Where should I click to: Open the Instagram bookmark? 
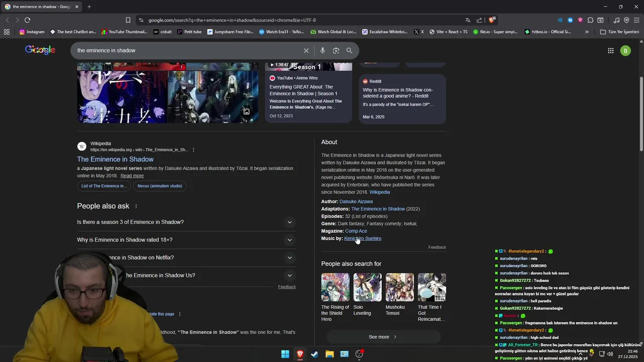[x=32, y=32]
